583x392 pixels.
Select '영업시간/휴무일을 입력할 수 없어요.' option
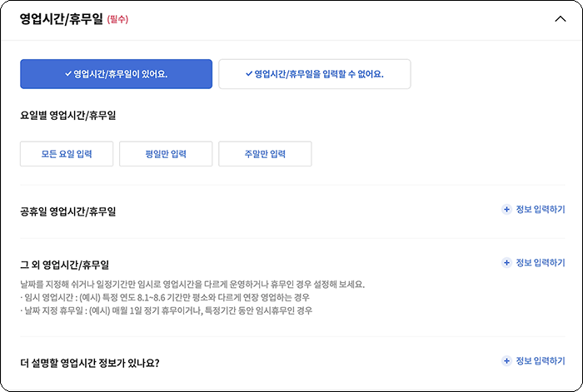(315, 74)
